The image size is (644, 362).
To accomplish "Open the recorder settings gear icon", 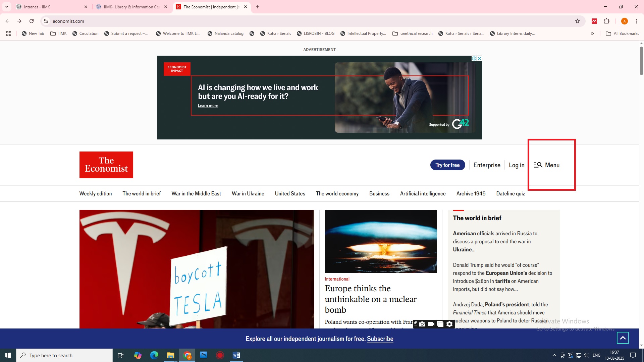I will point(449,324).
